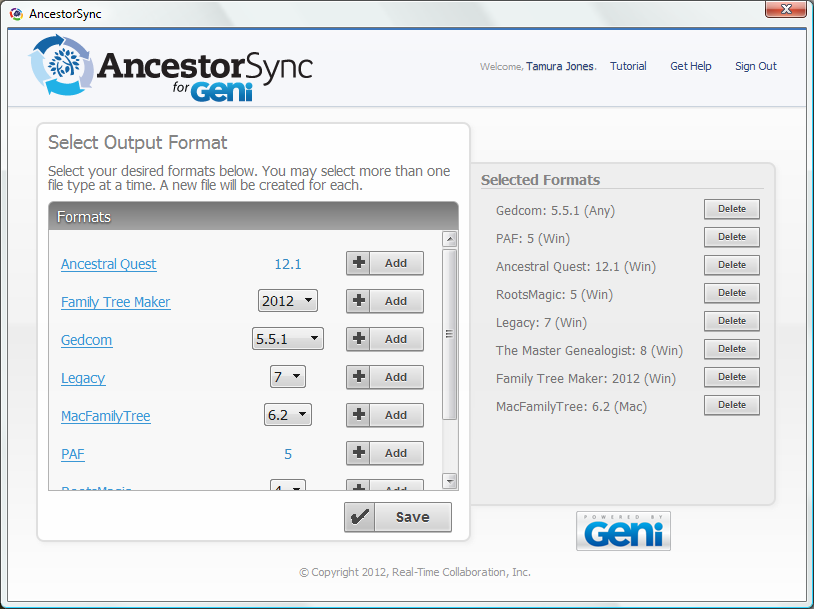Add the Legacy format

click(385, 377)
